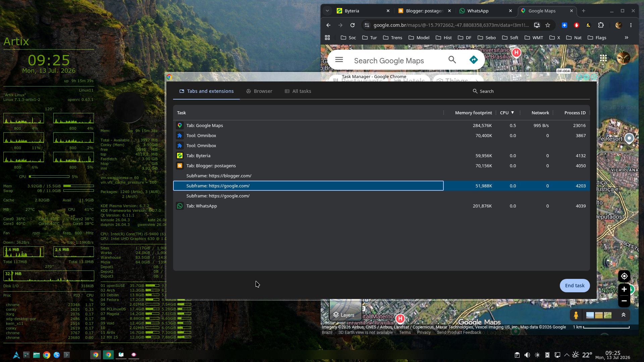This screenshot has width=644, height=362.
Task: Expand hidden system tray icons
Action: pyautogui.click(x=567, y=355)
